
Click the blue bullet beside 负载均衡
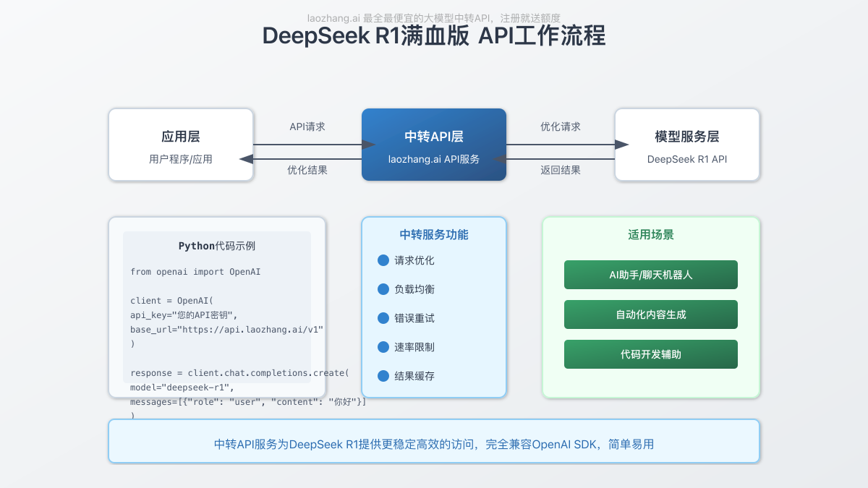(x=383, y=289)
